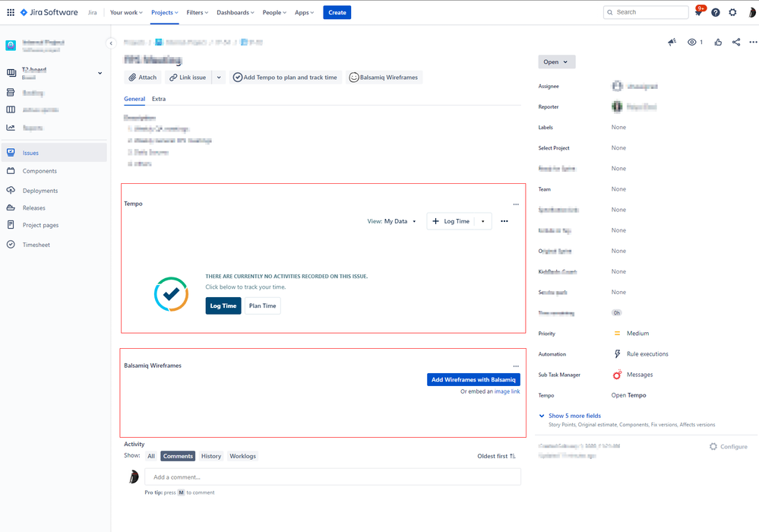Click the Link issue button
759x532 pixels.
coord(188,78)
